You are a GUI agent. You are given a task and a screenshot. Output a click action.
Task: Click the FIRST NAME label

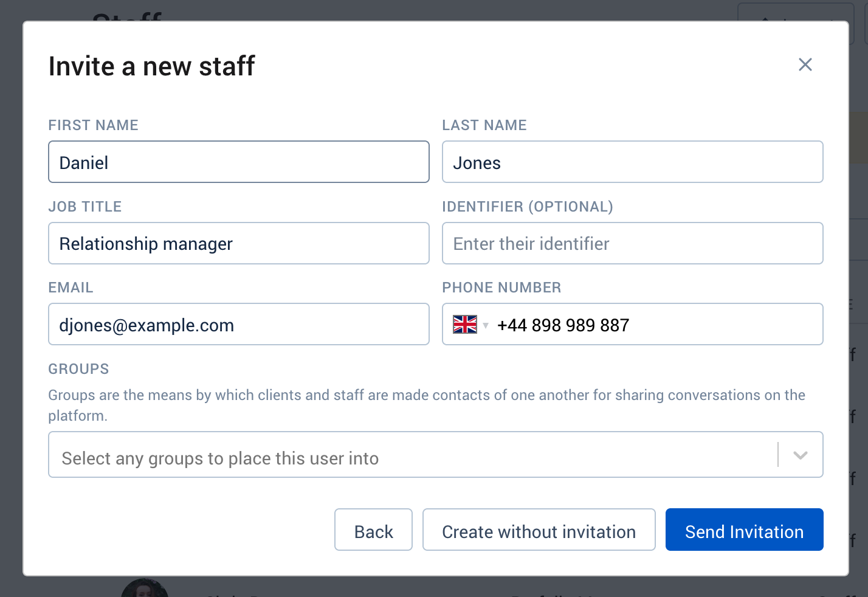(x=93, y=125)
